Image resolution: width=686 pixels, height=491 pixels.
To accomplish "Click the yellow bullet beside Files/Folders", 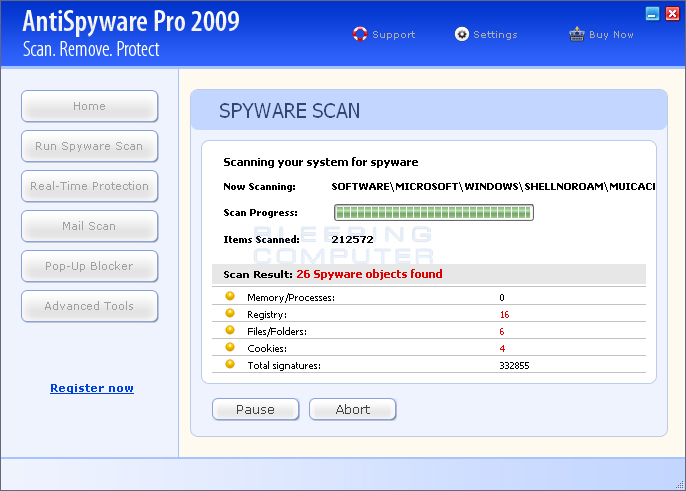I will (230, 330).
